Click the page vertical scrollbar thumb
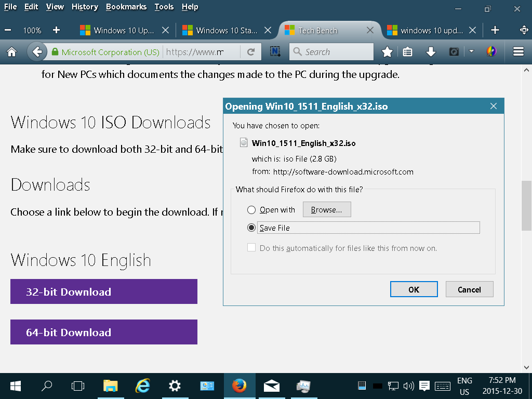 (526, 206)
